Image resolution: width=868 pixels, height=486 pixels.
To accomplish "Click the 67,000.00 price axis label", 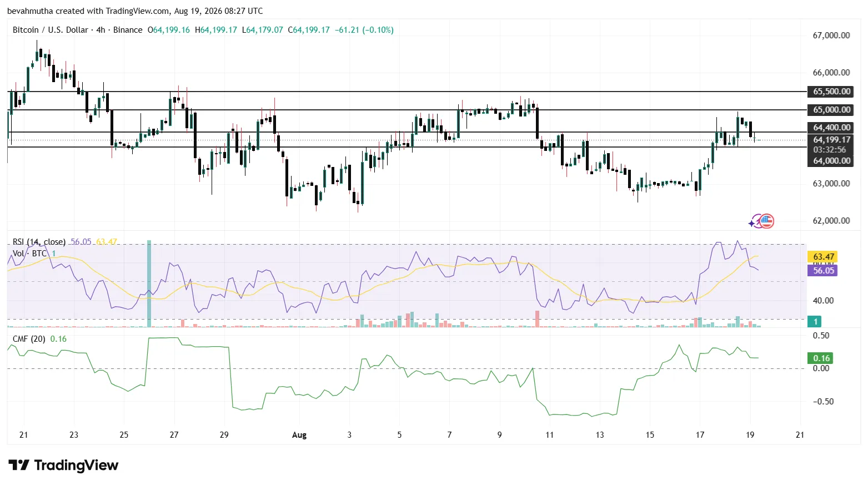I will 831,36.
